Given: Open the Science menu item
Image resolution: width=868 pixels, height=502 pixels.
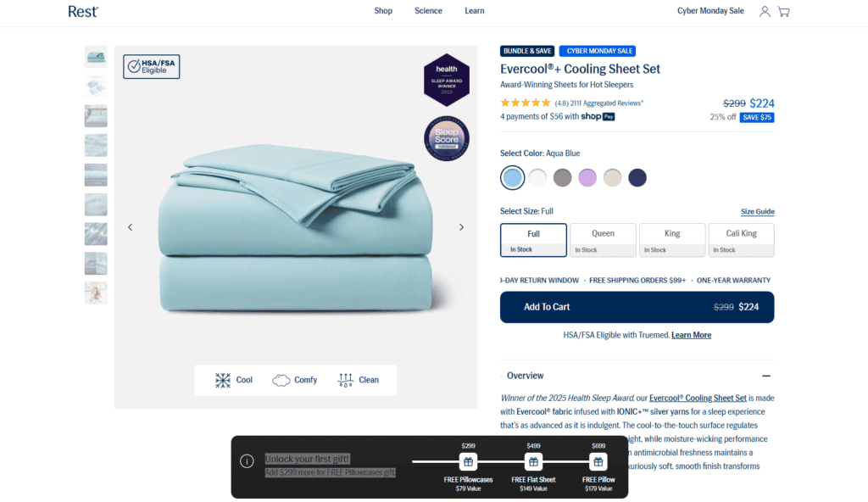Looking at the screenshot, I should click(x=428, y=11).
